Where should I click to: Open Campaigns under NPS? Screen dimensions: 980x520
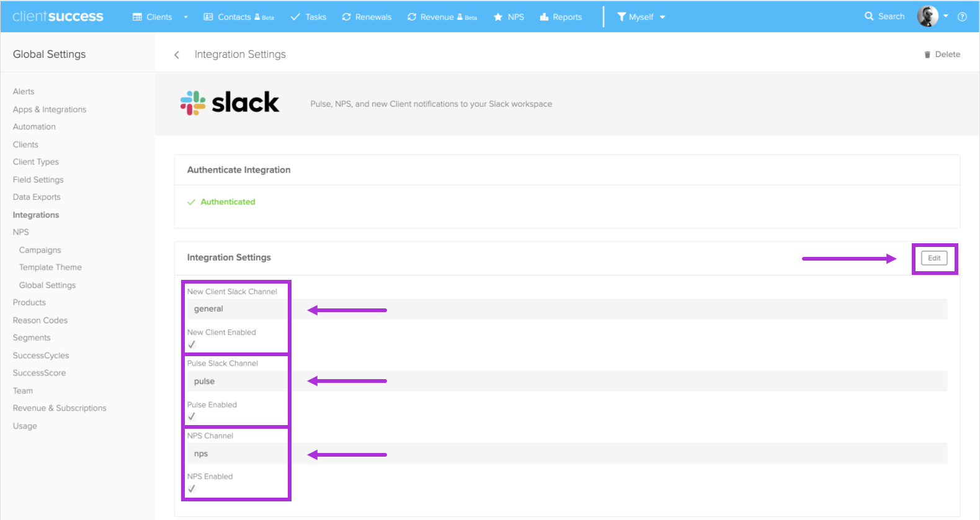tap(40, 250)
